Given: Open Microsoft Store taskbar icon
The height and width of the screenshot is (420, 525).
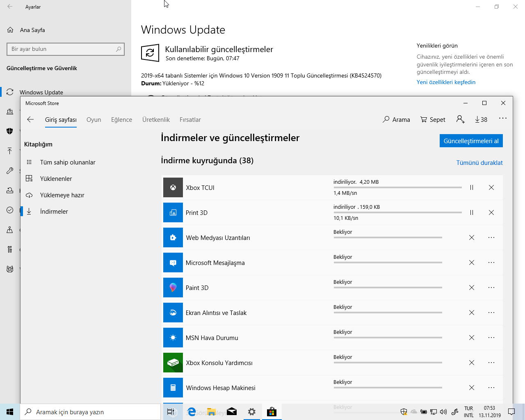Looking at the screenshot, I should [272, 412].
